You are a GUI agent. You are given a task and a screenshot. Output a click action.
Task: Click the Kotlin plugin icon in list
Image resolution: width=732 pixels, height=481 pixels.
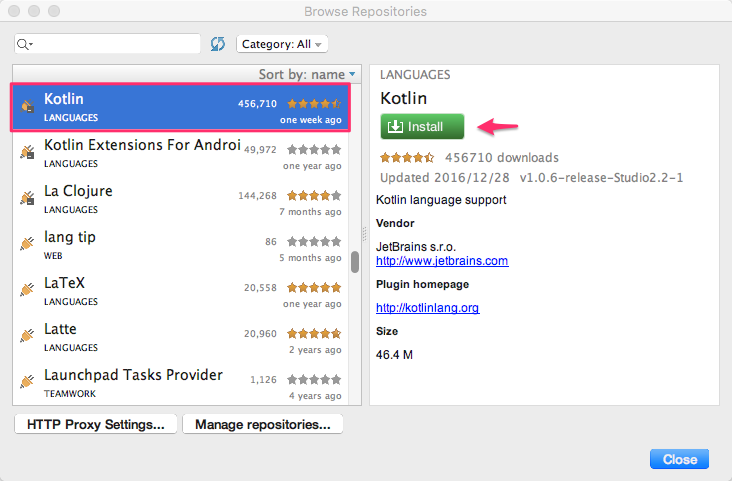click(x=28, y=107)
